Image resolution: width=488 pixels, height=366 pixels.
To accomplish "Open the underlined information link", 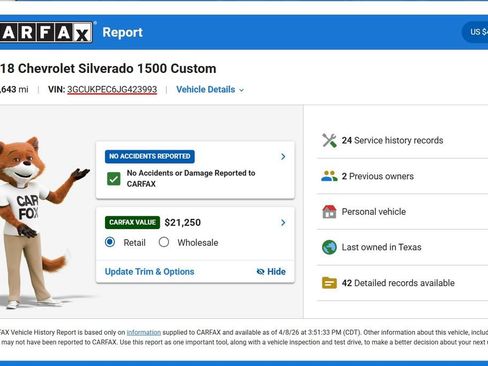I will click(144, 332).
